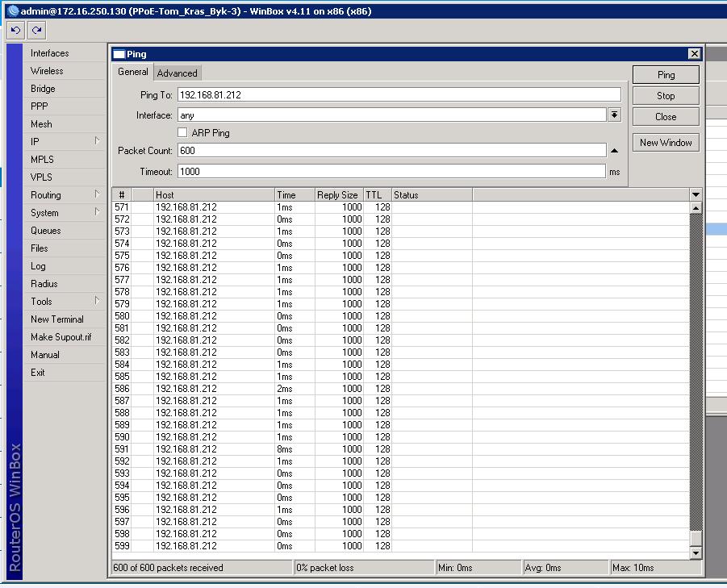Screen dimensions: 727x588
Task: Select ping result row 599
Action: coord(401,546)
